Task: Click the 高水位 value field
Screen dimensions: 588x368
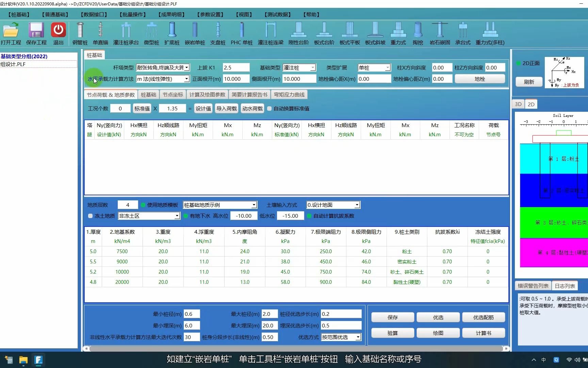Action: [x=244, y=216]
